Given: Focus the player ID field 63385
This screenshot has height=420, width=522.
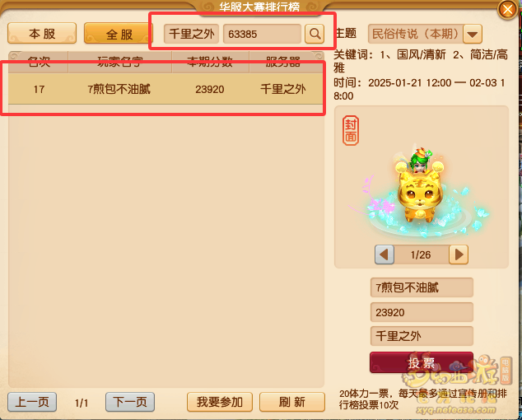Looking at the screenshot, I should click(263, 34).
